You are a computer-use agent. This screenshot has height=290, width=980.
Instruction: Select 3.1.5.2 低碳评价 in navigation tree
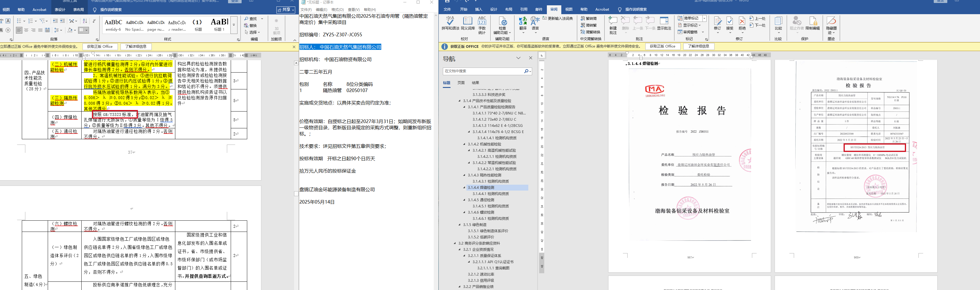pyautogui.click(x=481, y=237)
